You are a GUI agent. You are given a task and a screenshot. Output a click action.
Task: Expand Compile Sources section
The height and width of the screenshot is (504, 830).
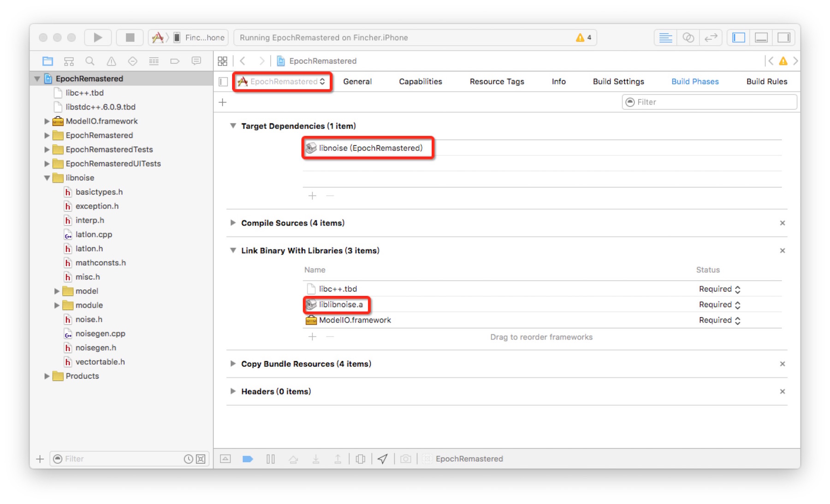[233, 223]
